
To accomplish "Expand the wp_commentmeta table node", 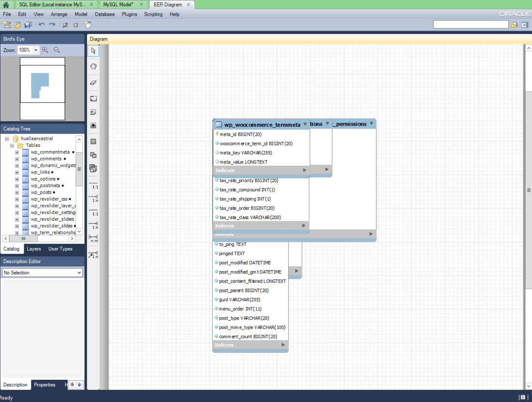I will [17, 152].
